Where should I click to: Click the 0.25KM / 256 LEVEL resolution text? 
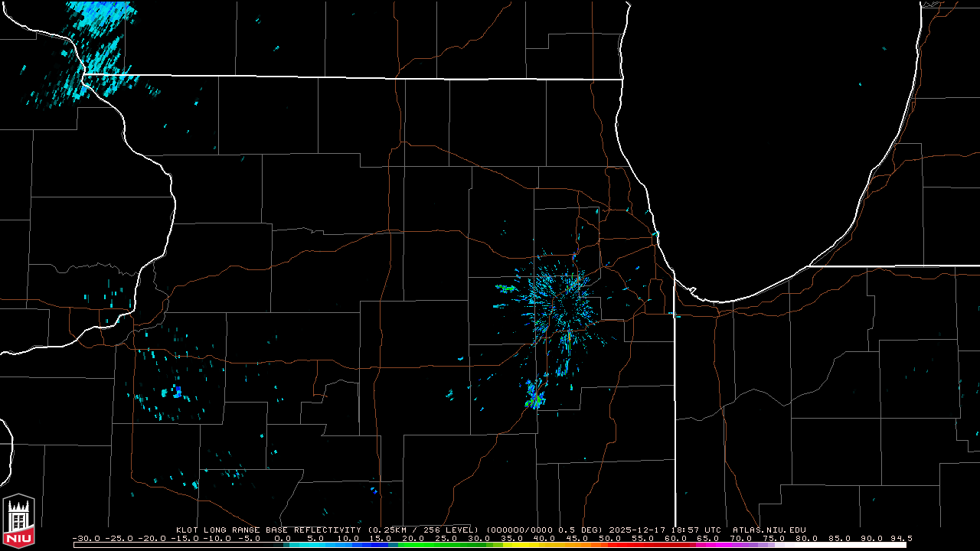pyautogui.click(x=423, y=530)
